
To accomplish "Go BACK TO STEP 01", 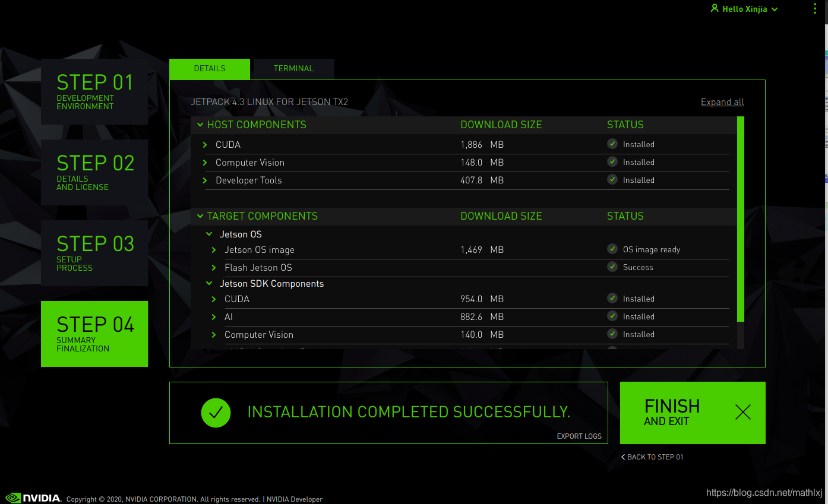I will coord(652,457).
